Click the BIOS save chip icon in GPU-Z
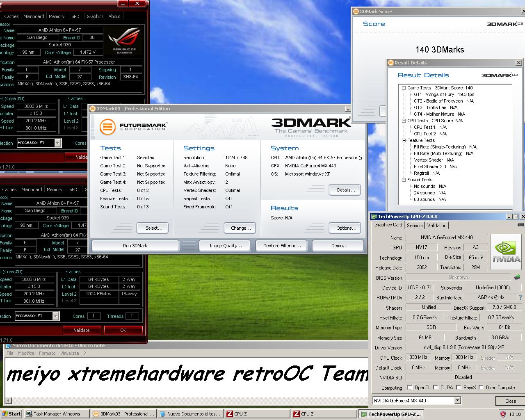525x420 pixels. 517,277
